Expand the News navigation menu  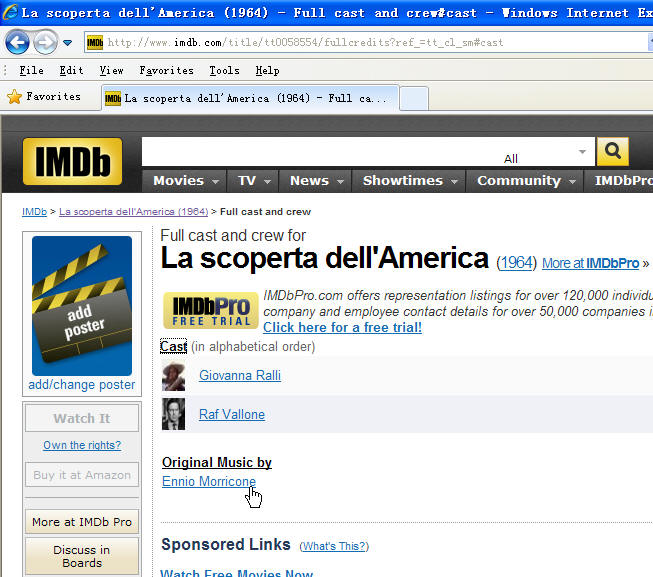[x=316, y=181]
